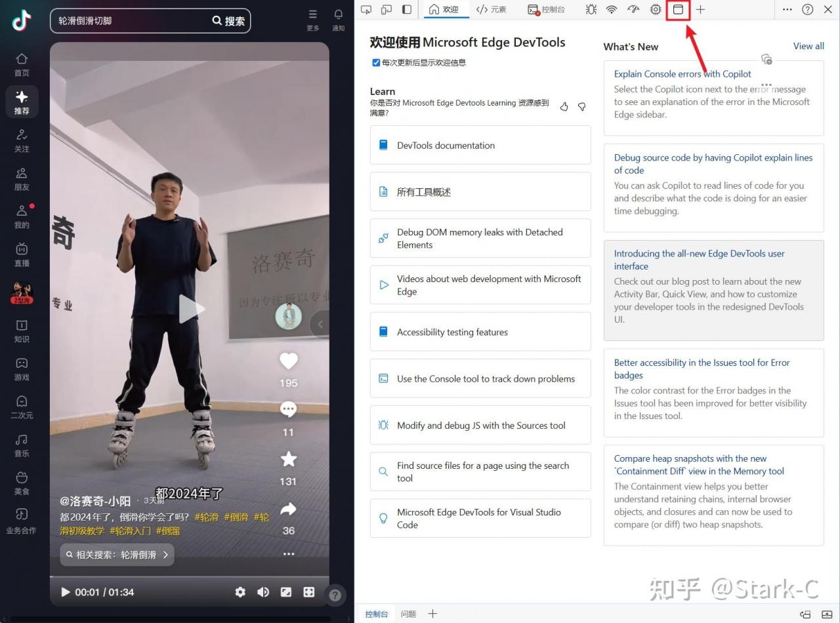Open Explain Console errors with Copilot
Image resolution: width=840 pixels, height=623 pixels.
(682, 74)
